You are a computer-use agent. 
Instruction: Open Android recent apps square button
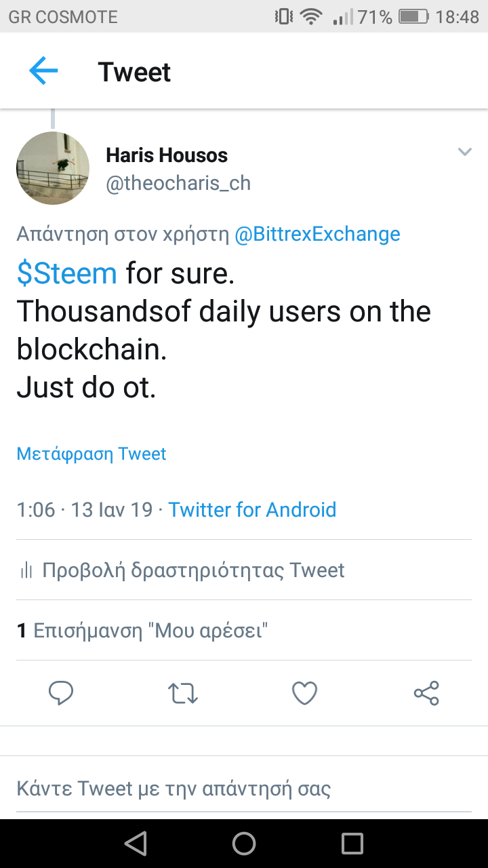(352, 844)
